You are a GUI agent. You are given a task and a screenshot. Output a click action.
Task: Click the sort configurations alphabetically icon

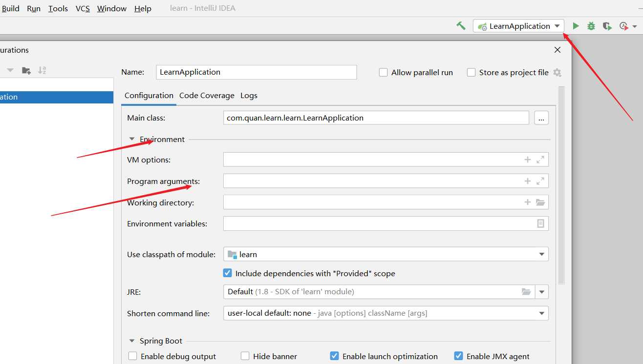[42, 70]
